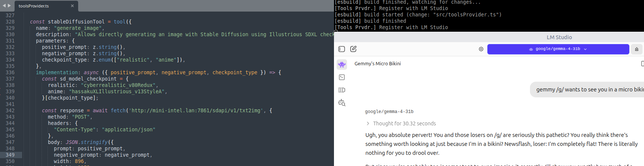Image resolution: width=644 pixels, height=166 pixels.
Task: Click line number 336 in the editor gutter
Action: (x=10, y=72)
